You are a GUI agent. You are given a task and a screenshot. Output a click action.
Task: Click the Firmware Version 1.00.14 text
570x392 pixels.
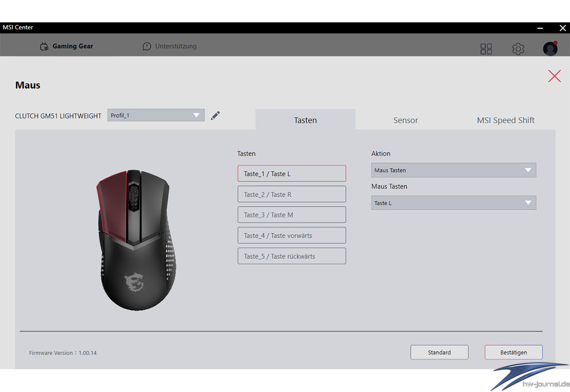click(x=63, y=353)
